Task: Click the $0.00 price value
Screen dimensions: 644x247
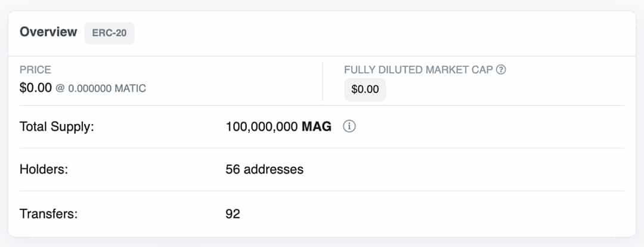Action: [36, 88]
